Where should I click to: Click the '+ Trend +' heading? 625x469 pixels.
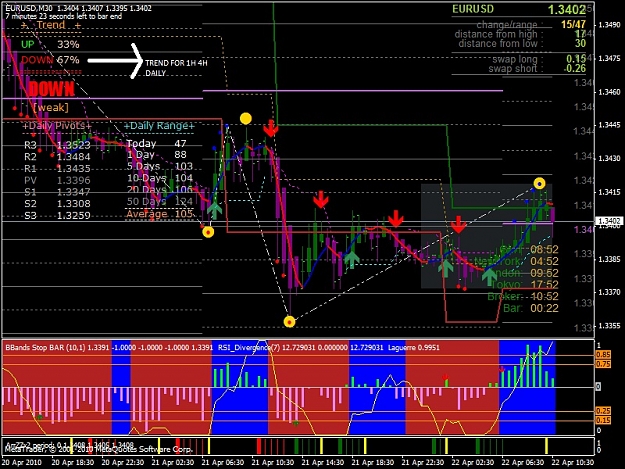click(x=51, y=25)
